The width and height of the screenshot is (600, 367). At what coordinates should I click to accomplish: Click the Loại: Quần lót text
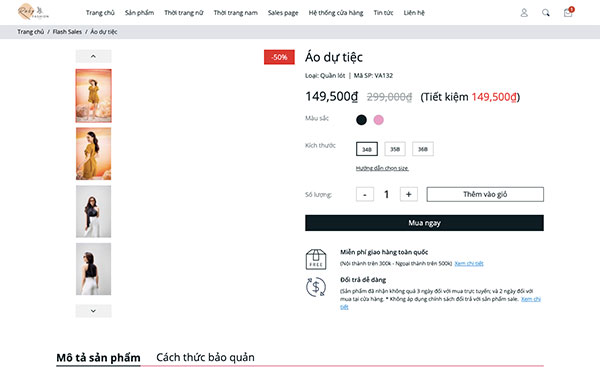click(325, 75)
